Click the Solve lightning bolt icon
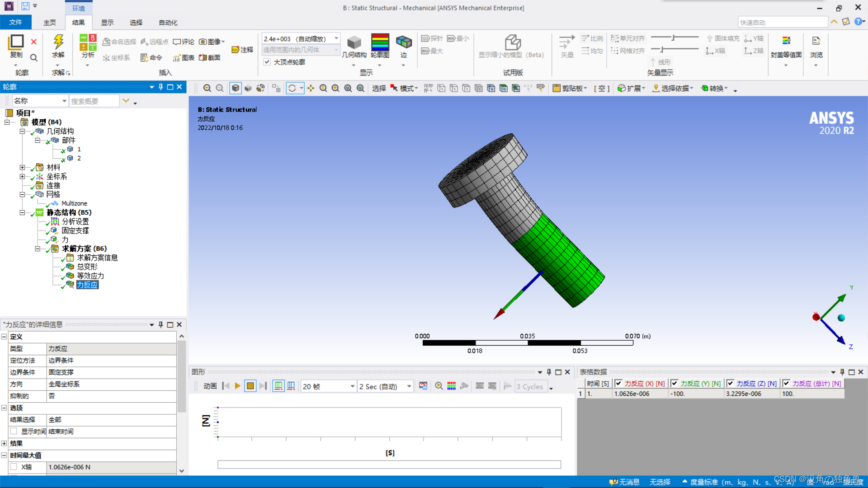The image size is (868, 488). coord(58,42)
